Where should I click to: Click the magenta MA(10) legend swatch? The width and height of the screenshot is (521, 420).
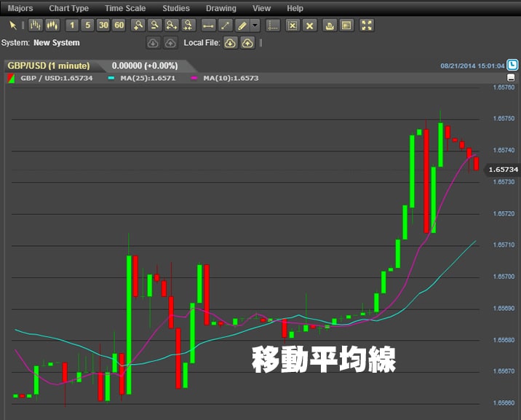click(x=194, y=79)
